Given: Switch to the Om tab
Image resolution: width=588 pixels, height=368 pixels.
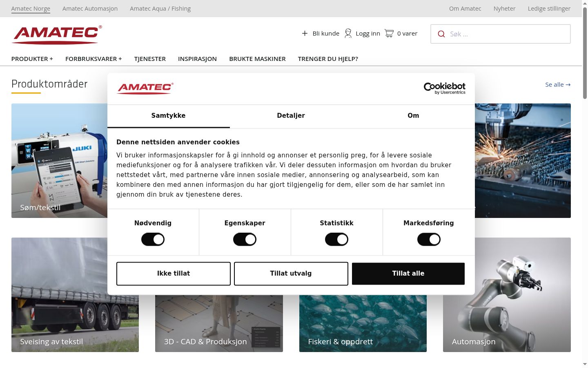Looking at the screenshot, I should 414,116.
